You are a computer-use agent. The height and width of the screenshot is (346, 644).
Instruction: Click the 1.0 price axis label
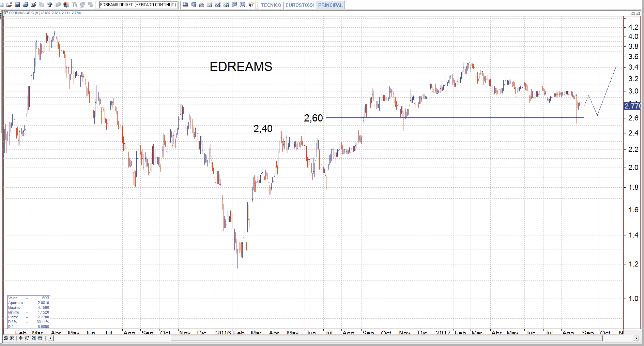[633, 299]
